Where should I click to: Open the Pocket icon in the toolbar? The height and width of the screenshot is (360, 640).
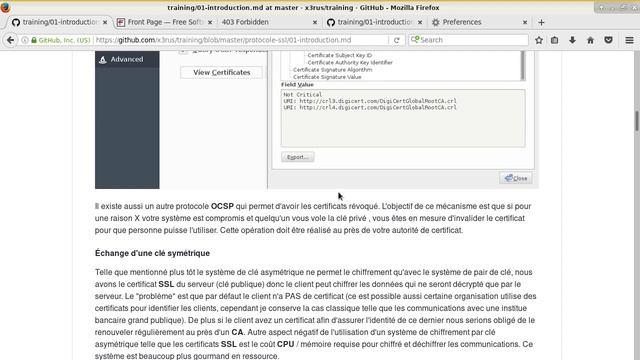coord(608,40)
